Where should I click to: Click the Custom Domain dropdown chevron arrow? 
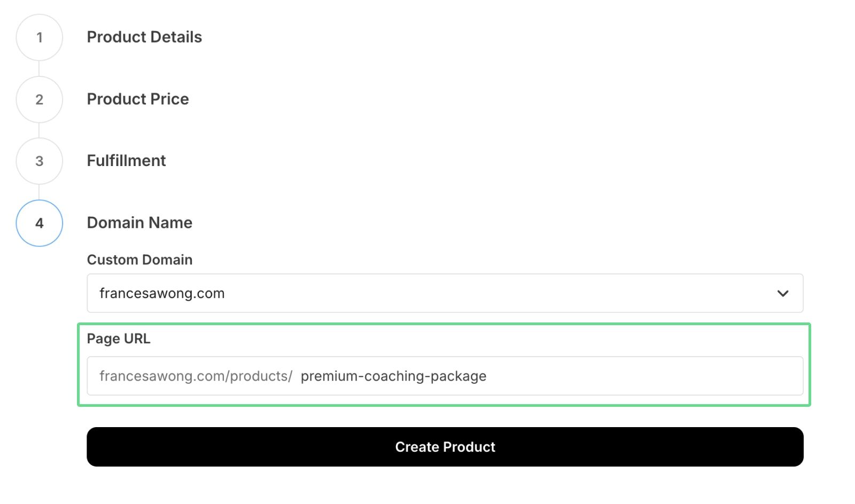[783, 293]
